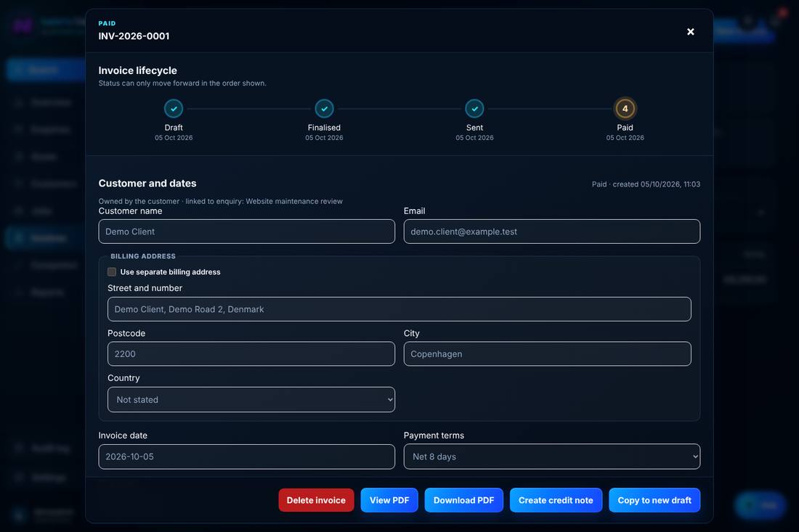Viewport: 799px width, 532px height.
Task: Click the Postcode field showing 2200
Action: [251, 353]
